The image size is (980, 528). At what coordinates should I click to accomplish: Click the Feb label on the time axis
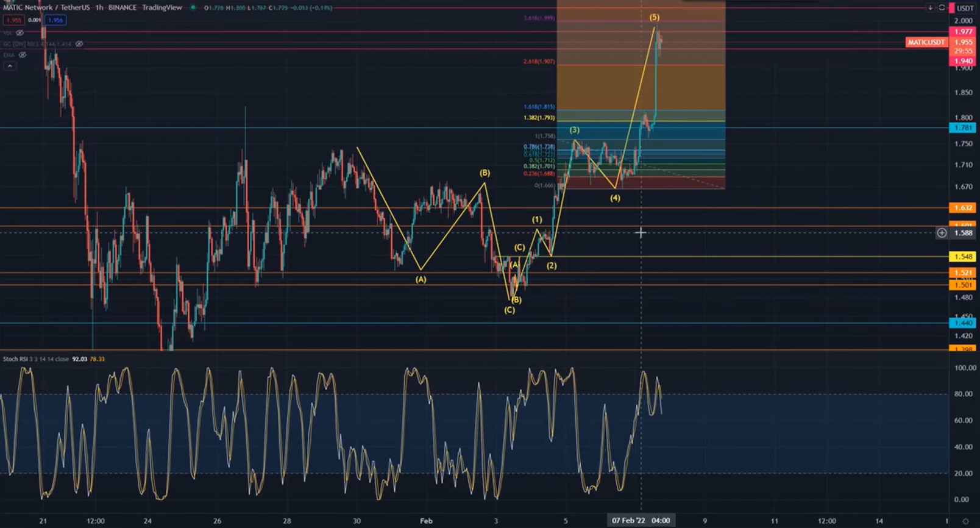[426, 521]
